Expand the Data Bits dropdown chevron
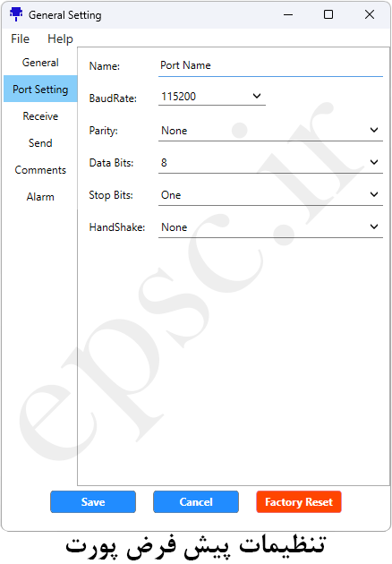The width and height of the screenshot is (392, 564). pyautogui.click(x=374, y=162)
